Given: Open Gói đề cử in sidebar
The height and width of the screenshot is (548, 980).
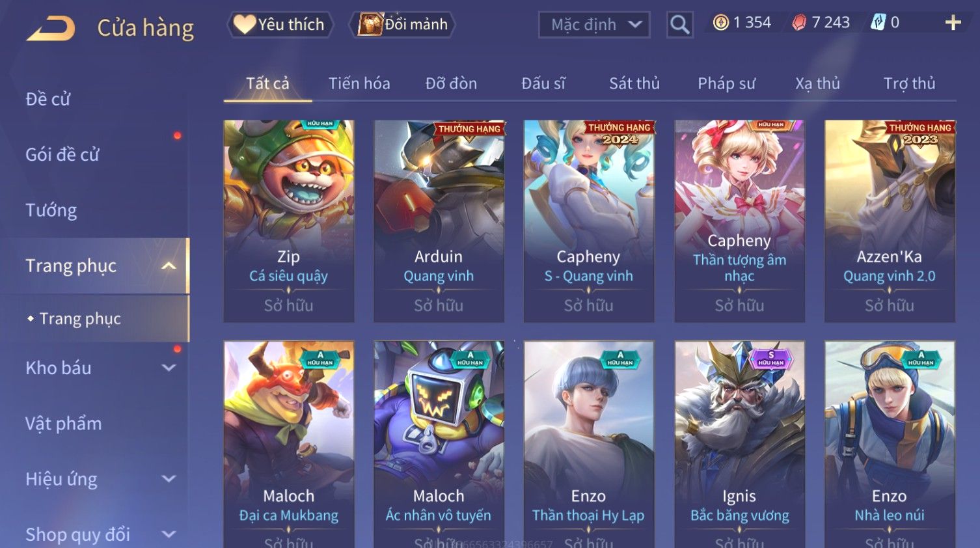Looking at the screenshot, I should pyautogui.click(x=62, y=155).
